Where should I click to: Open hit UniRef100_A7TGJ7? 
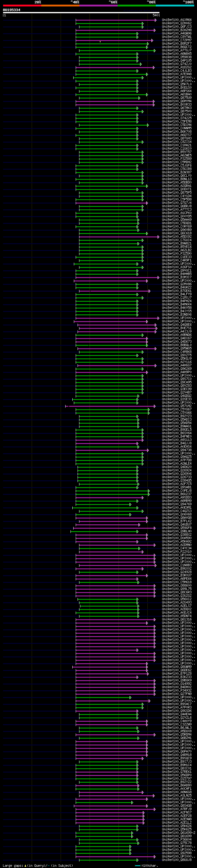(x=177, y=50)
